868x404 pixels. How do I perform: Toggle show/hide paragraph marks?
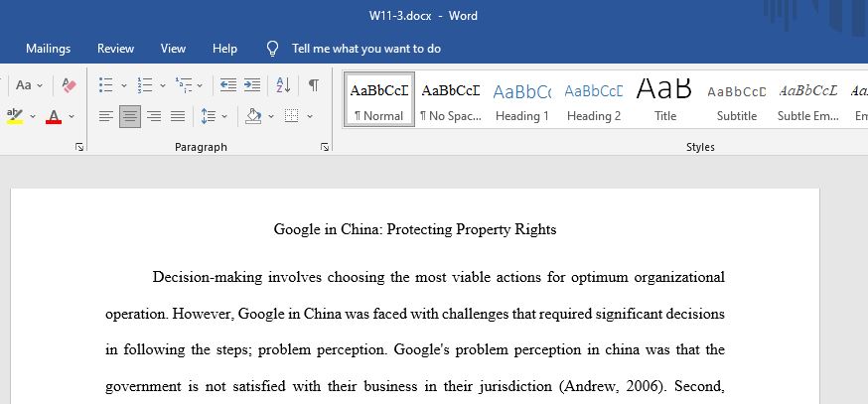[313, 85]
